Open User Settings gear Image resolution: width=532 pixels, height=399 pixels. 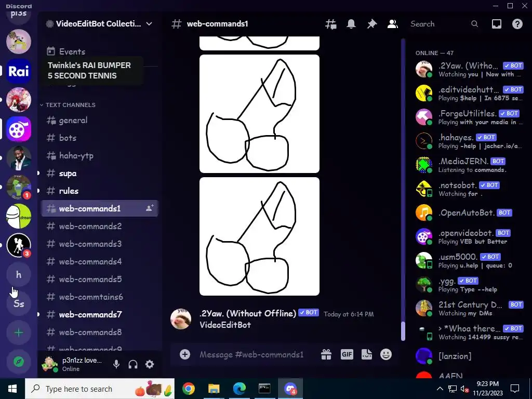[x=150, y=364]
